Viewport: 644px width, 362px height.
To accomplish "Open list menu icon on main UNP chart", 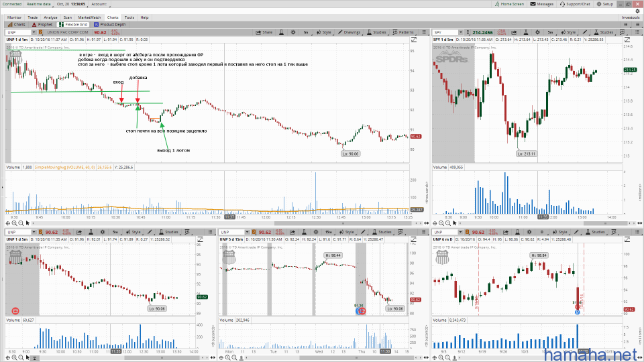I will click(424, 32).
